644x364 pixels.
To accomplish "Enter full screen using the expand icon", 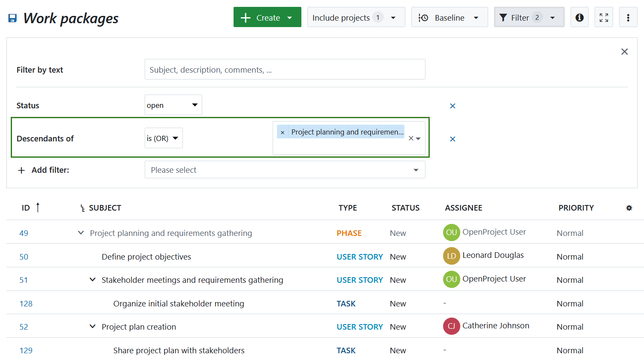I will [604, 17].
